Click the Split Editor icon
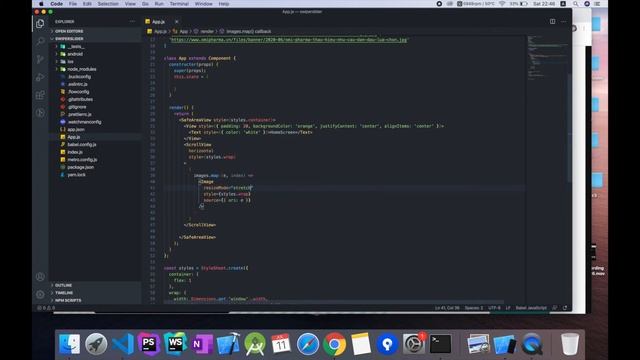 [x=552, y=21]
